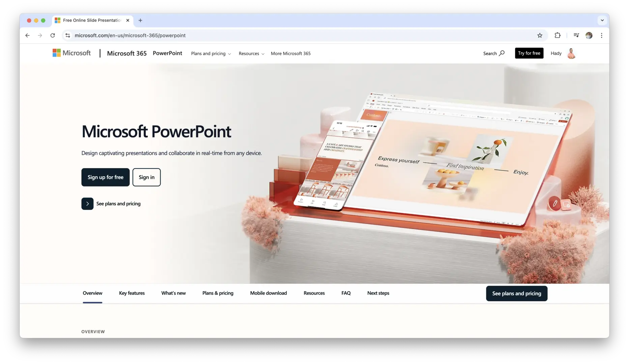Open the Chrome three-dot menu
This screenshot has height=364, width=629.
601,35
